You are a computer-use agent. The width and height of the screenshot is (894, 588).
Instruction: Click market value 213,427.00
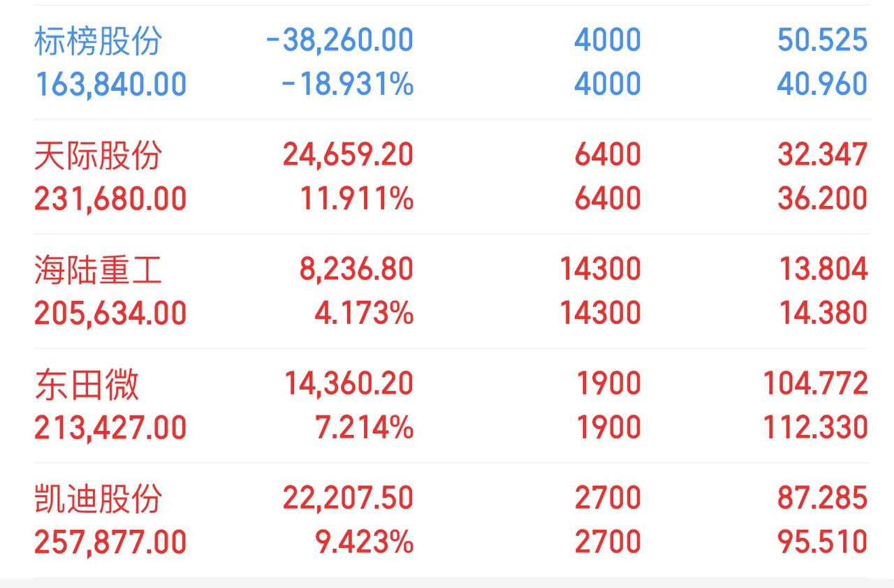click(110, 428)
